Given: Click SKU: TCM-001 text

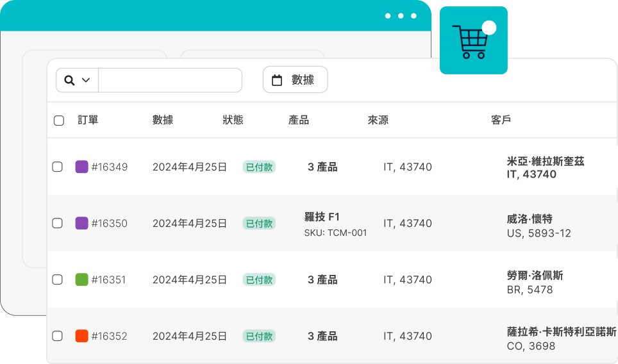Looking at the screenshot, I should click(x=335, y=233).
